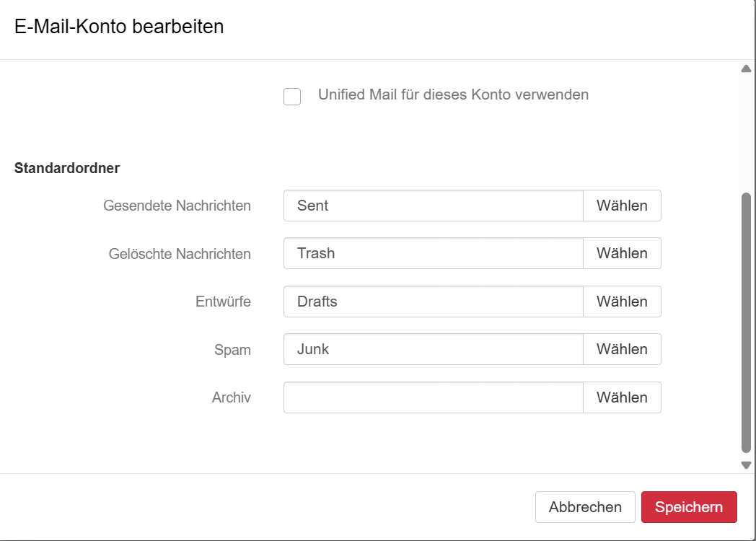Click the Gesendete Nachrichten label
The width and height of the screenshot is (756, 541).
coord(177,206)
